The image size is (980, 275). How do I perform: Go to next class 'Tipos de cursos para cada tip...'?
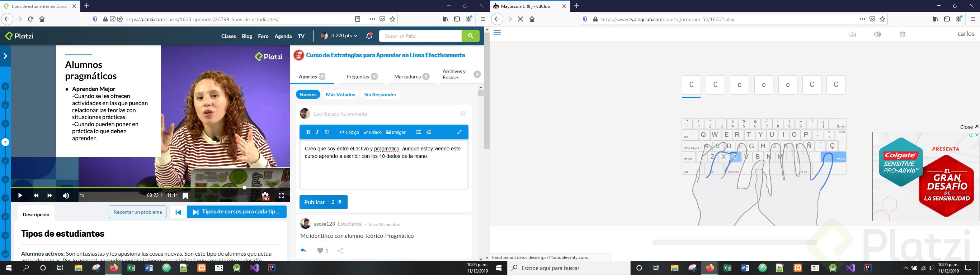point(237,212)
